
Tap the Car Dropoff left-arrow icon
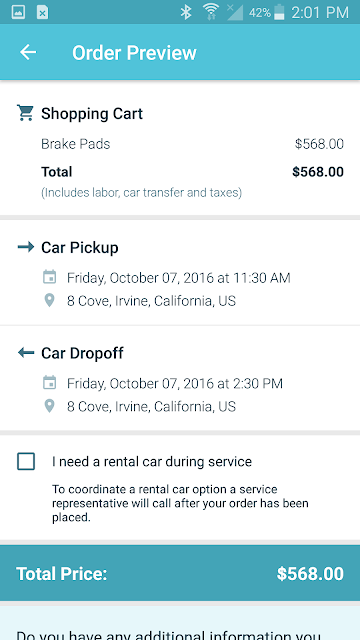point(26,352)
